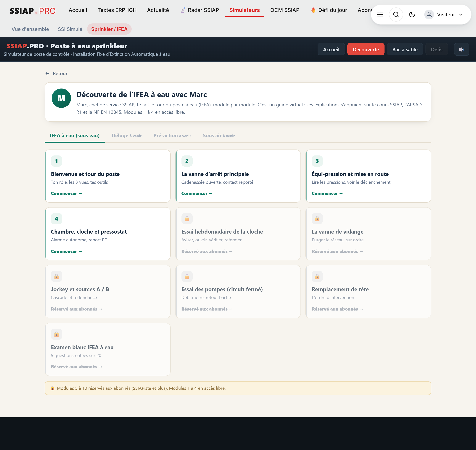Click the lock icon on Essai des pompes card

coord(187,277)
